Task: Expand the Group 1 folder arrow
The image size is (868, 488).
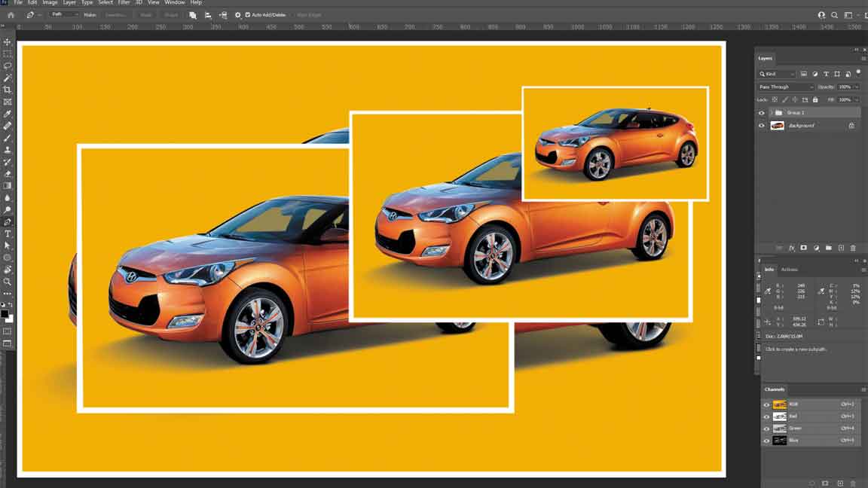Action: click(771, 113)
